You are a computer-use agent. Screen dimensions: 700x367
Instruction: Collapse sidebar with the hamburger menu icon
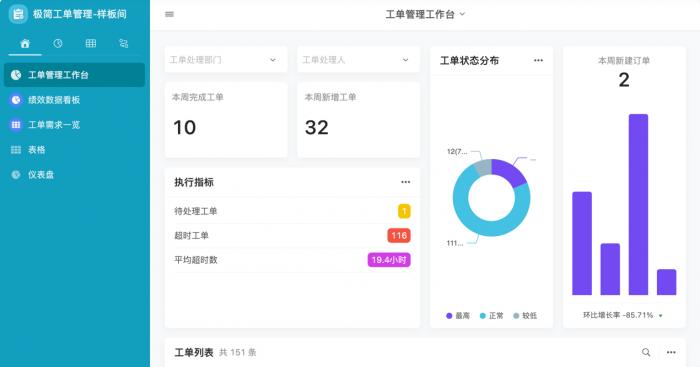[169, 14]
